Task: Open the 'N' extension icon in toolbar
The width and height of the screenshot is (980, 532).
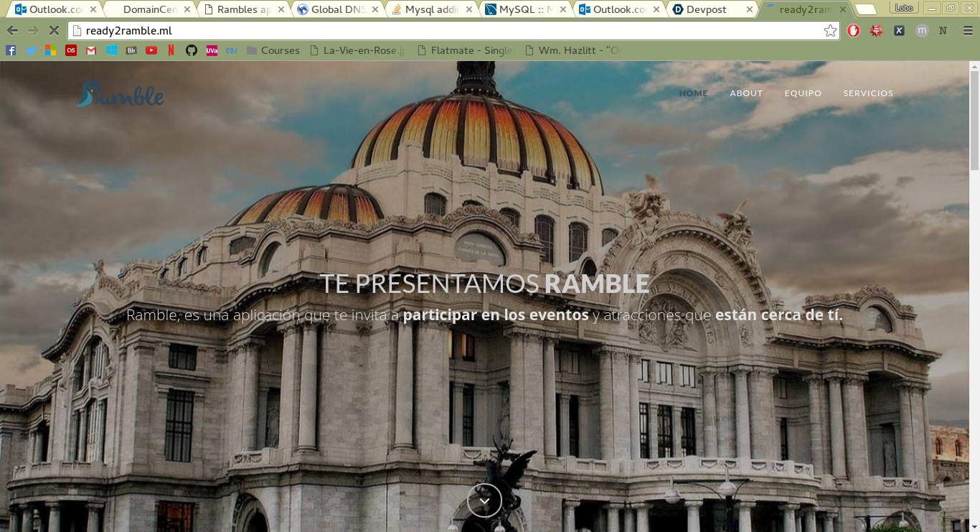Action: tap(943, 31)
